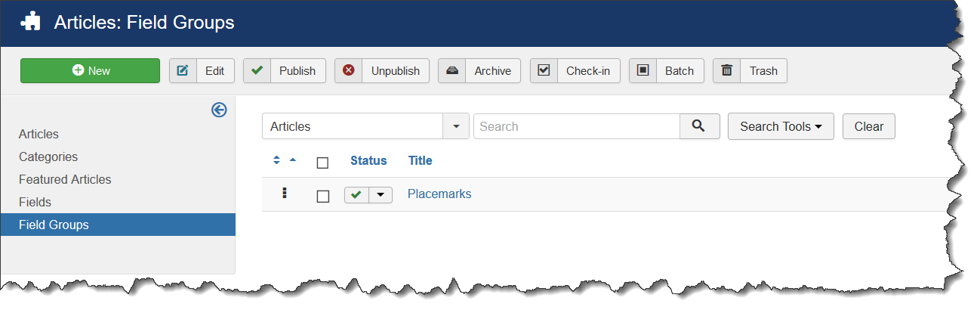The height and width of the screenshot is (313, 980).
Task: Expand the Search Tools dropdown
Action: coord(780,126)
